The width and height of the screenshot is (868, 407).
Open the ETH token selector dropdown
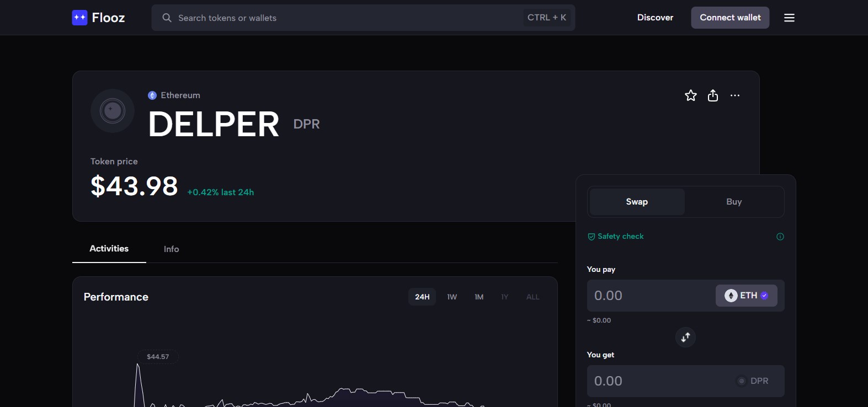(746, 296)
